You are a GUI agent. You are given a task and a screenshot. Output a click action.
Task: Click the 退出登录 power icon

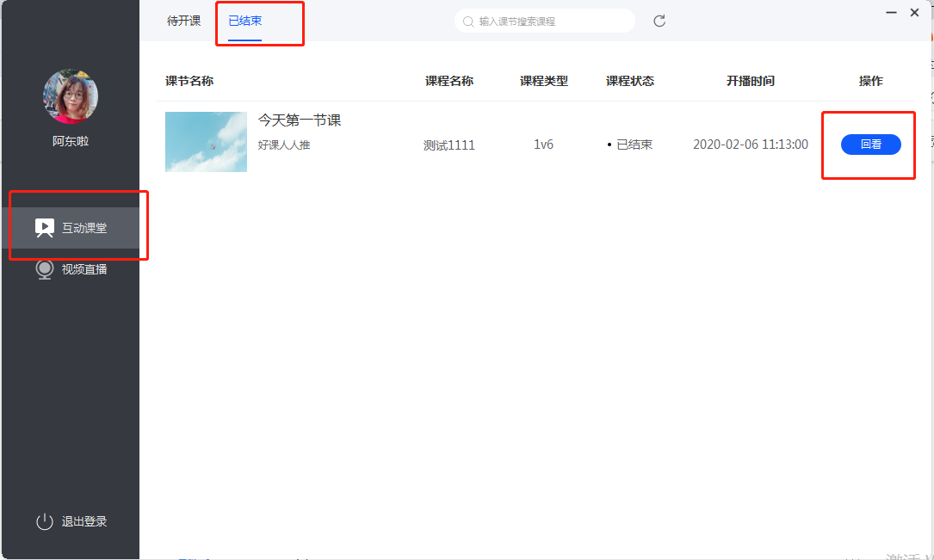45,522
